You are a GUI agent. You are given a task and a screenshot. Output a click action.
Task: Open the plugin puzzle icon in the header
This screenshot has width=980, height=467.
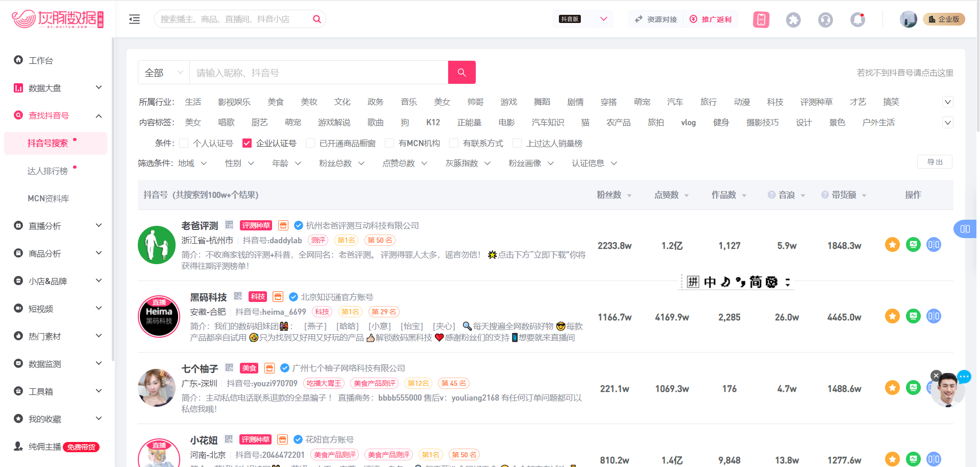(x=793, y=19)
